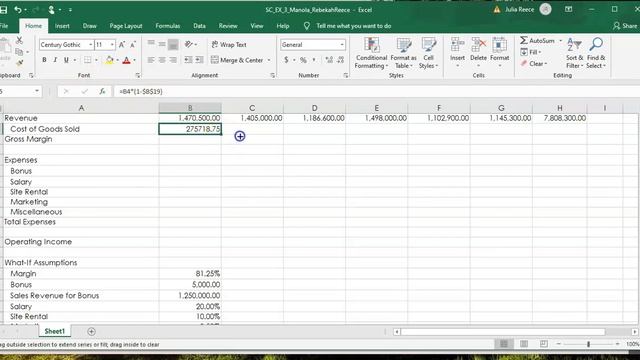The width and height of the screenshot is (640, 360).
Task: Open the Century Gothic font name dropdown
Action: coord(91,44)
